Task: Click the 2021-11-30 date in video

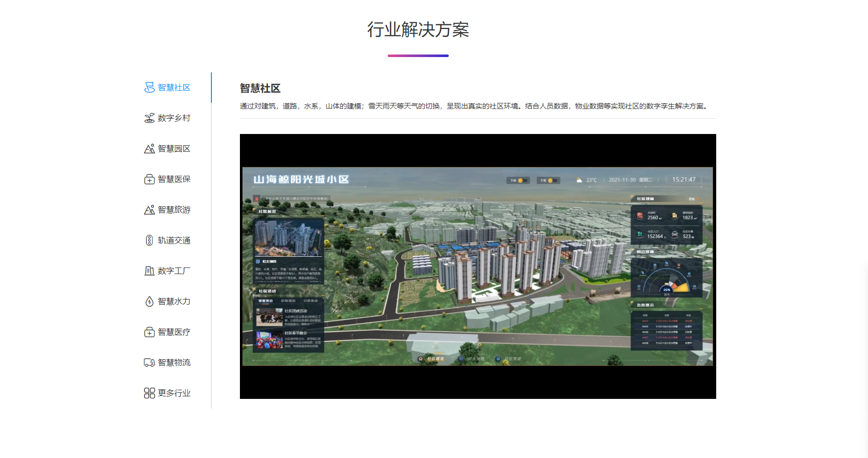Action: coord(622,180)
